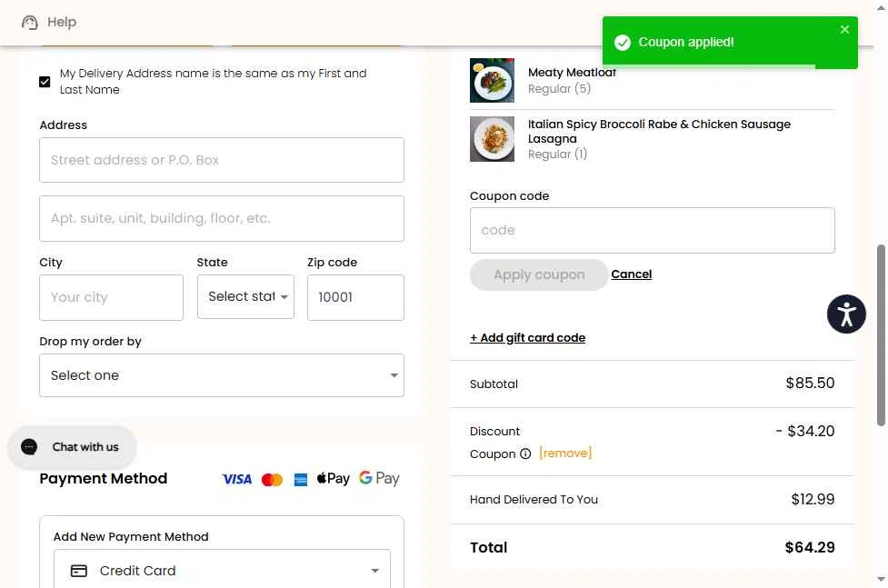Click the Add New Payment Method label

(131, 536)
